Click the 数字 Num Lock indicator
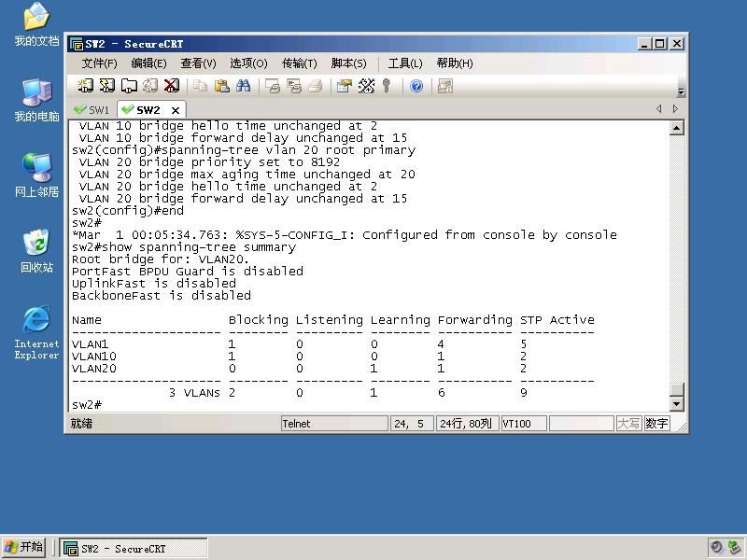The height and width of the screenshot is (560, 747). point(657,424)
